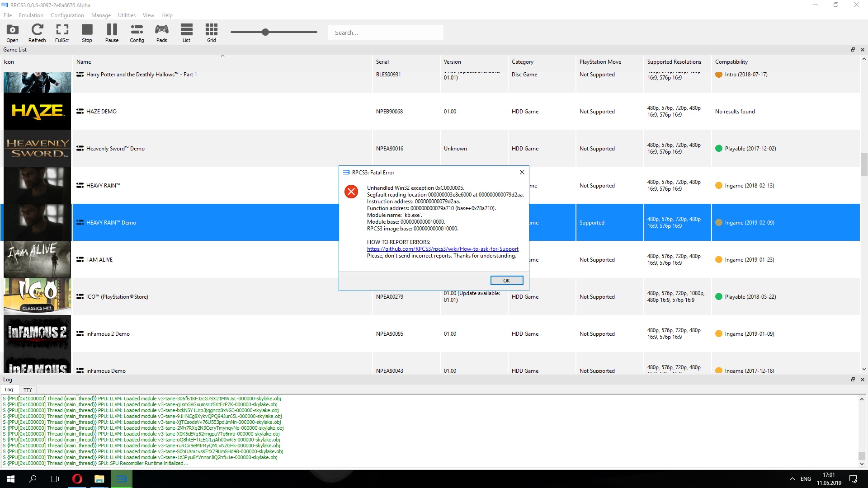Sort by PlayStation Move column header

coord(610,62)
